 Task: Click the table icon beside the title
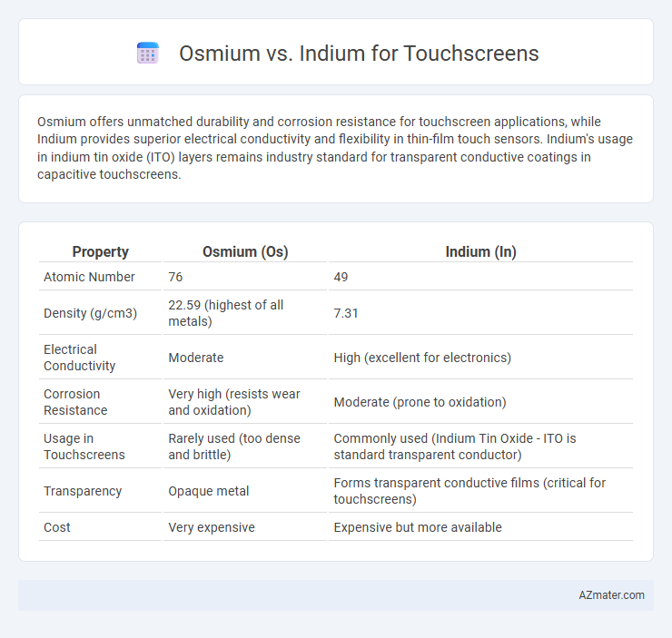pos(148,54)
